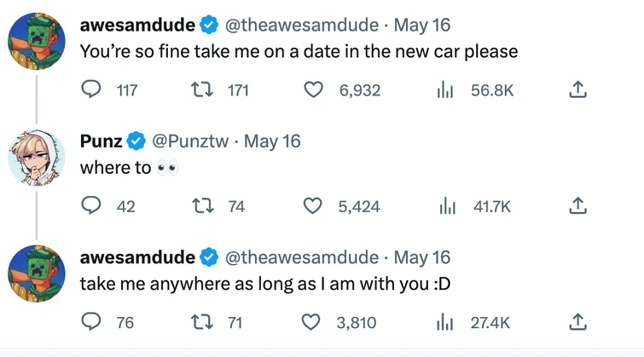Viewport: 644px width, 357px height.
Task: Like Punz's tweet with 5,424 likes
Action: 314,205
